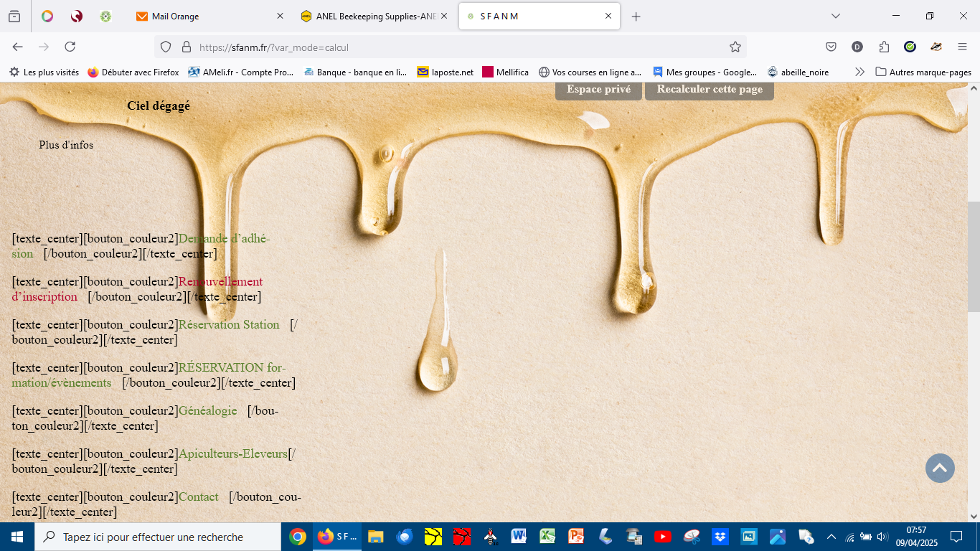This screenshot has width=980, height=551.
Task: Open Débuter avec Firefox bookmark
Action: click(x=133, y=72)
